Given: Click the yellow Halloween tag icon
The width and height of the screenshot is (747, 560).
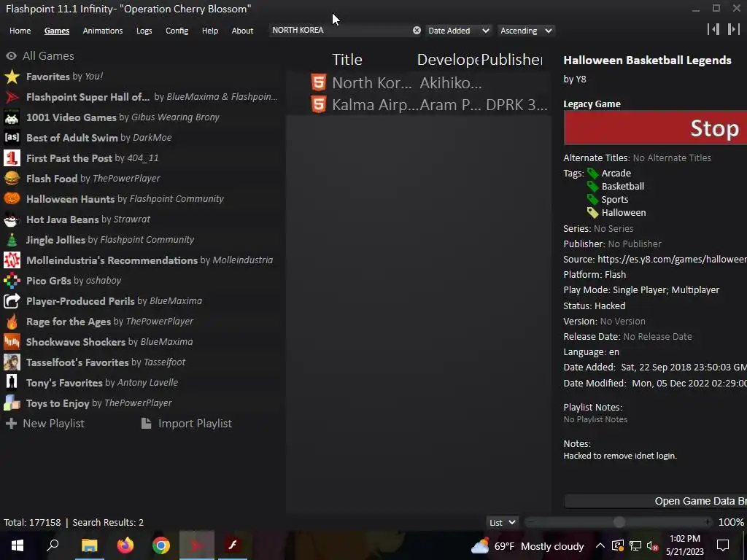Looking at the screenshot, I should click(592, 213).
